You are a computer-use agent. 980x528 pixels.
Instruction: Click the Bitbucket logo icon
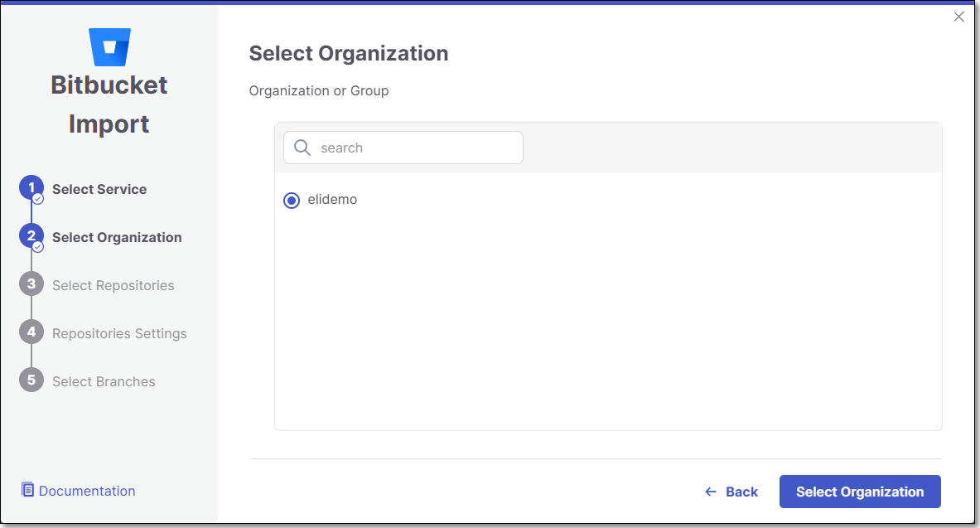pyautogui.click(x=109, y=47)
